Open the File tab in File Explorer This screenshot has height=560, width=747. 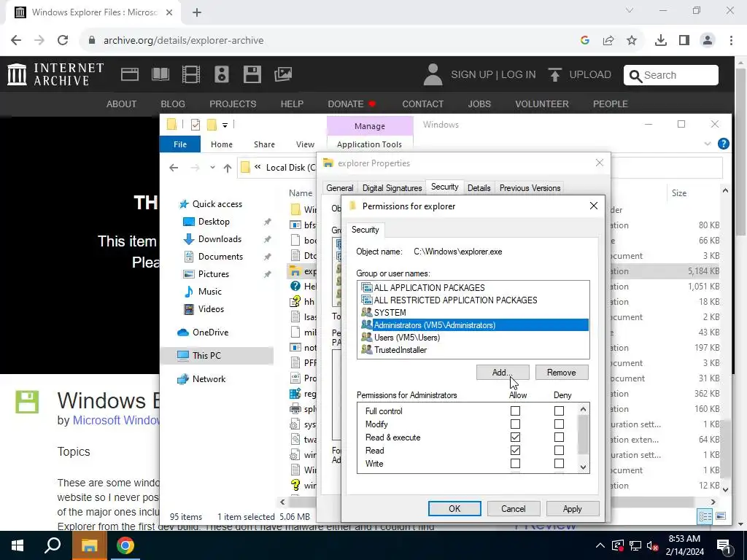click(x=180, y=144)
